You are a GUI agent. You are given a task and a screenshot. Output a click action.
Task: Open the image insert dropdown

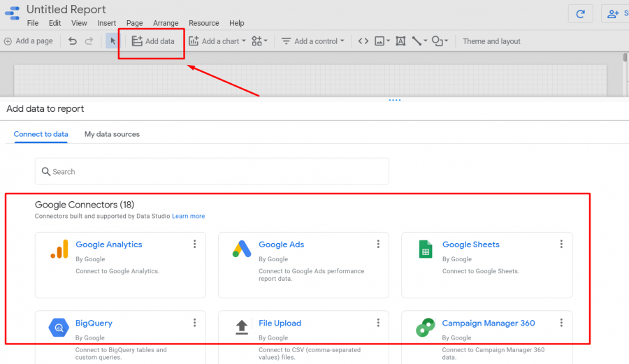(382, 41)
